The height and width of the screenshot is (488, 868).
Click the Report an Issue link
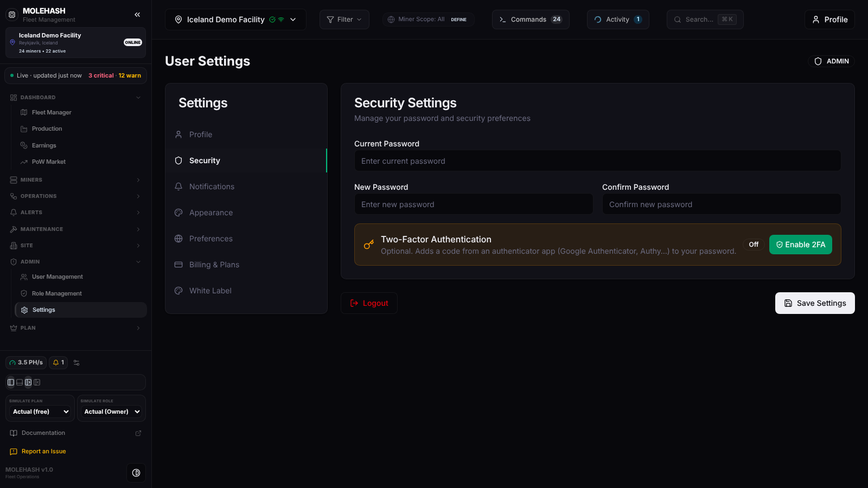click(43, 452)
